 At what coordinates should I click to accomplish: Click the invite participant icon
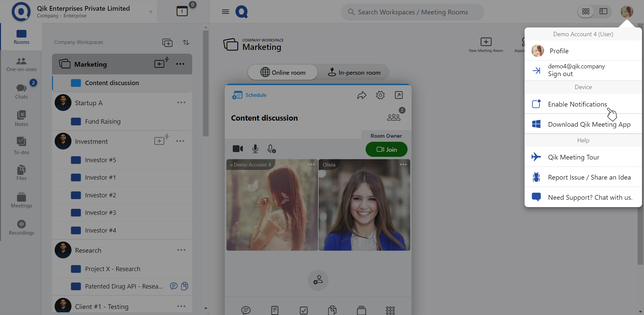tap(318, 280)
